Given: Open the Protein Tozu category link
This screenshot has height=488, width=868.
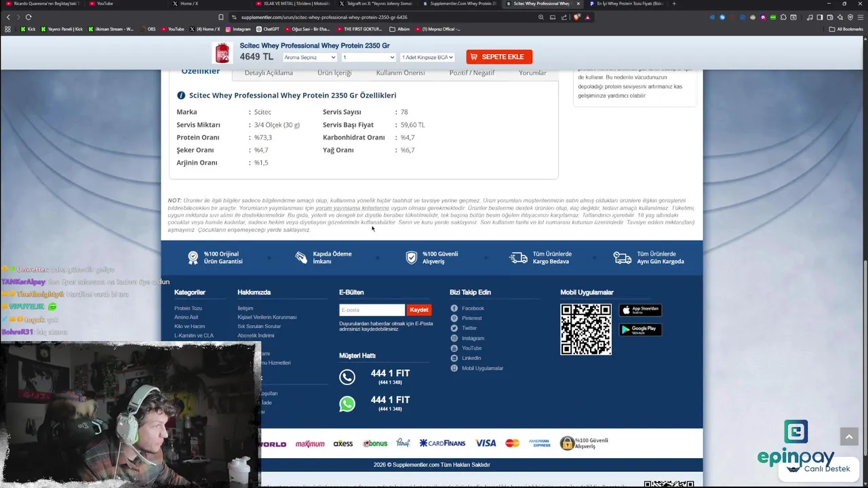Looking at the screenshot, I should click(x=188, y=308).
